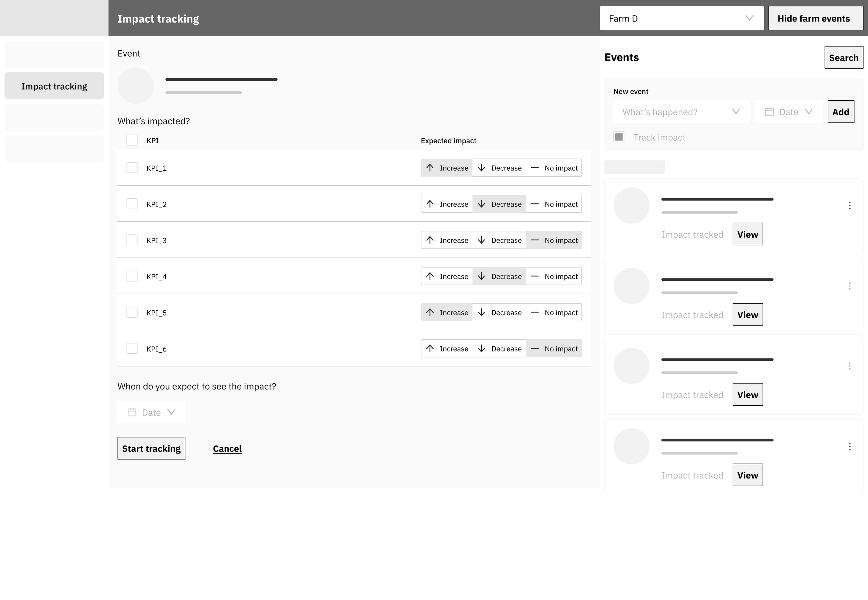Click the Cancel link
This screenshot has width=868, height=600.
(x=227, y=448)
